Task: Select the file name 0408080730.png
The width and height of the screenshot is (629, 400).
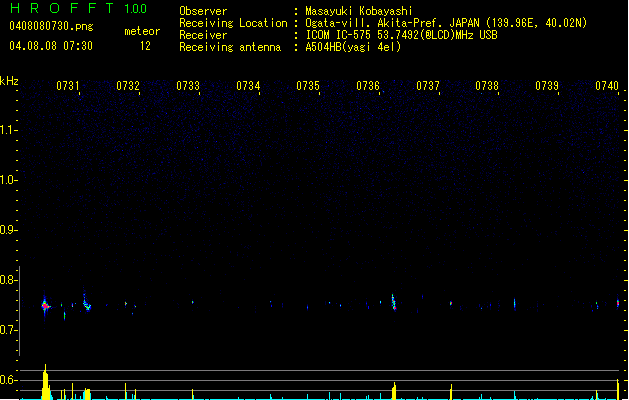Action: click(x=51, y=26)
